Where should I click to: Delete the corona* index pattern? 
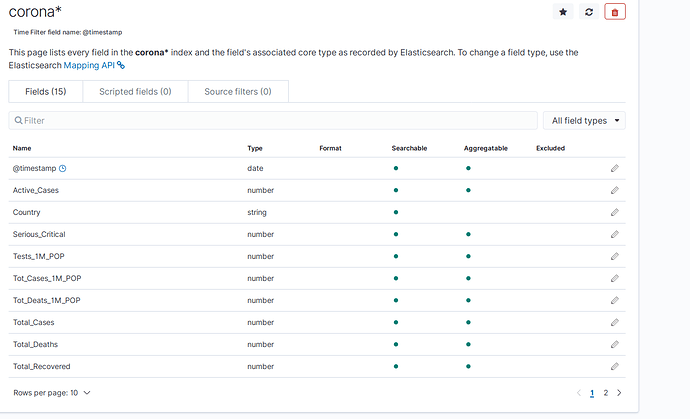615,12
